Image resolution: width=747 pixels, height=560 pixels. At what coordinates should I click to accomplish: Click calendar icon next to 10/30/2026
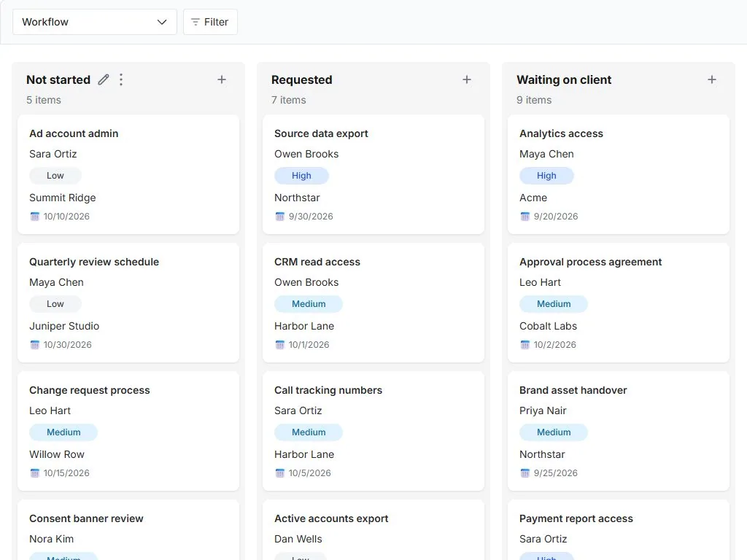tap(35, 345)
